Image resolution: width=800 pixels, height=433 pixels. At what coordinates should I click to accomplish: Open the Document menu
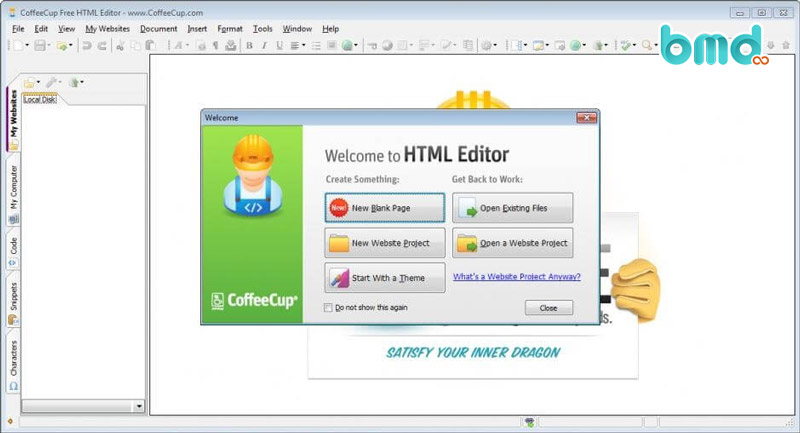(159, 29)
